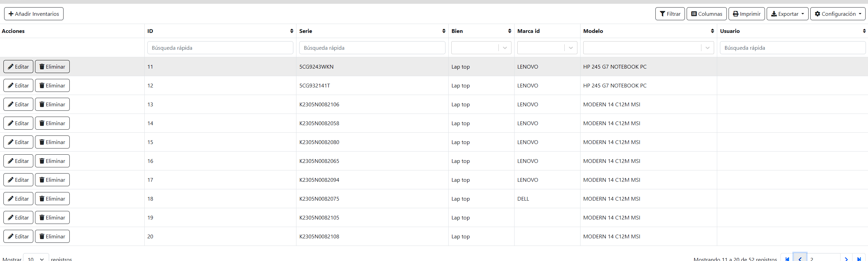868x261 pixels.
Task: Go to the previous page of records
Action: click(x=800, y=259)
